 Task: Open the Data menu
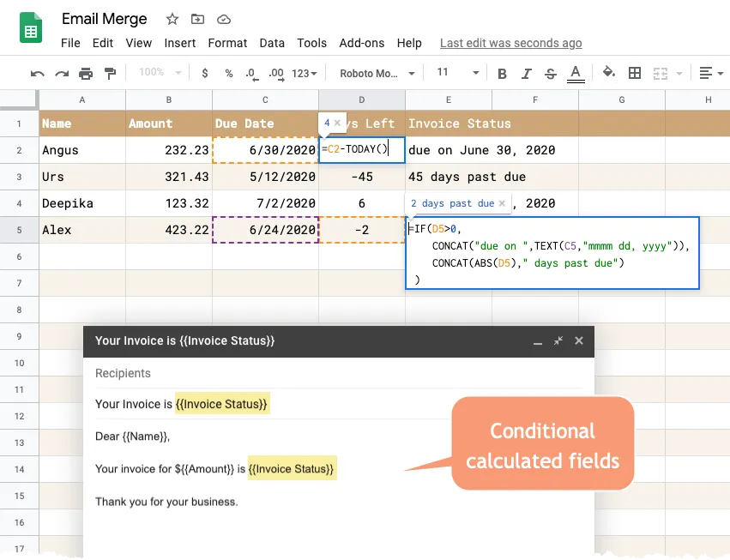pos(272,43)
